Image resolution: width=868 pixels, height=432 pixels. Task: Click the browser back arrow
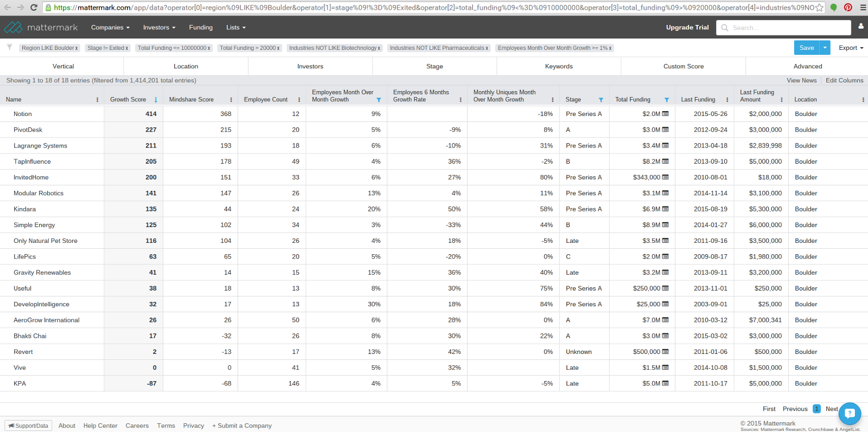8,8
